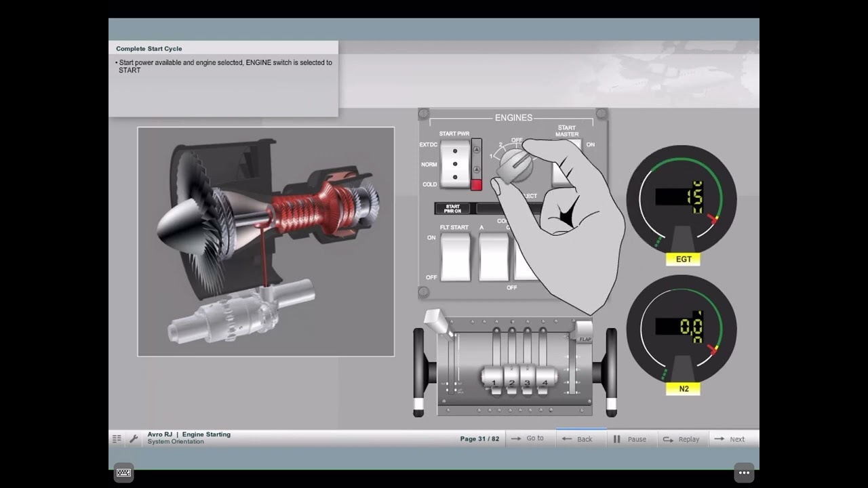Click the N2 digital readout
The width and height of the screenshot is (868, 488).
(679, 327)
